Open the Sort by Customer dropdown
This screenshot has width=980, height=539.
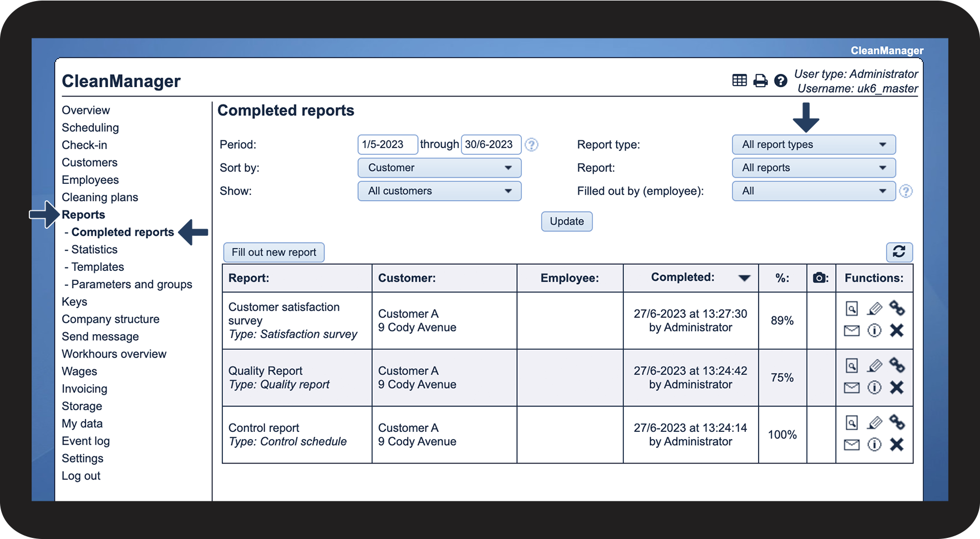[x=439, y=168]
